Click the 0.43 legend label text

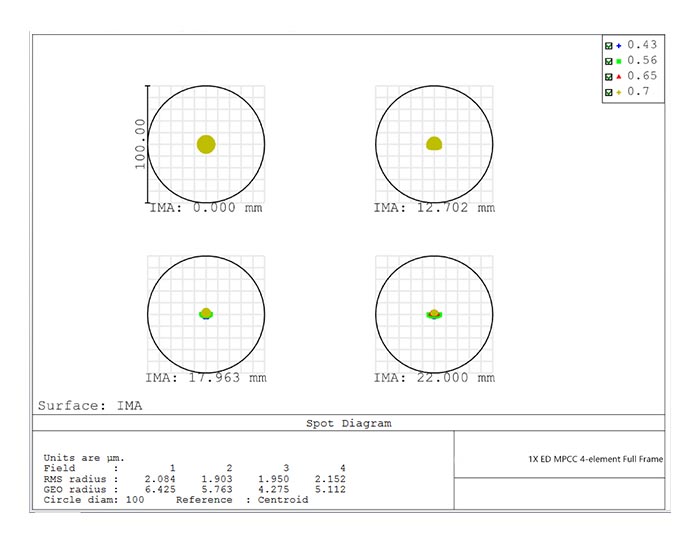[x=642, y=45]
